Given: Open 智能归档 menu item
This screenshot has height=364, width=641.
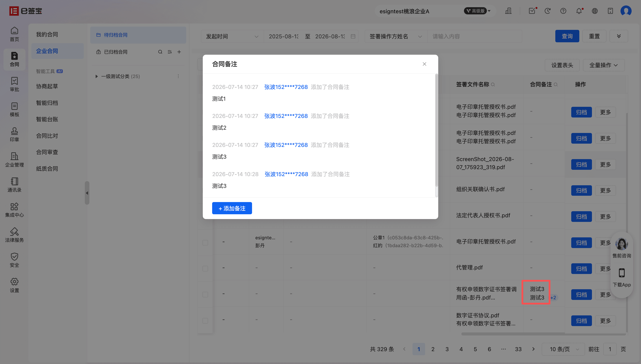Looking at the screenshot, I should pos(47,103).
